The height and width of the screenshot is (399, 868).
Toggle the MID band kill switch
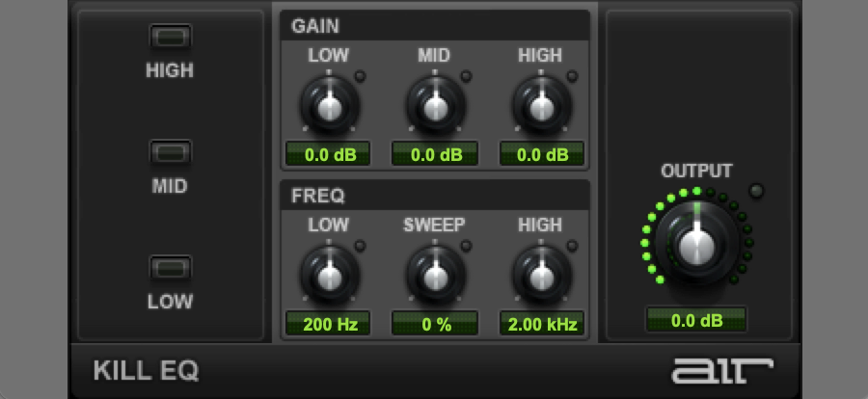pyautogui.click(x=170, y=152)
